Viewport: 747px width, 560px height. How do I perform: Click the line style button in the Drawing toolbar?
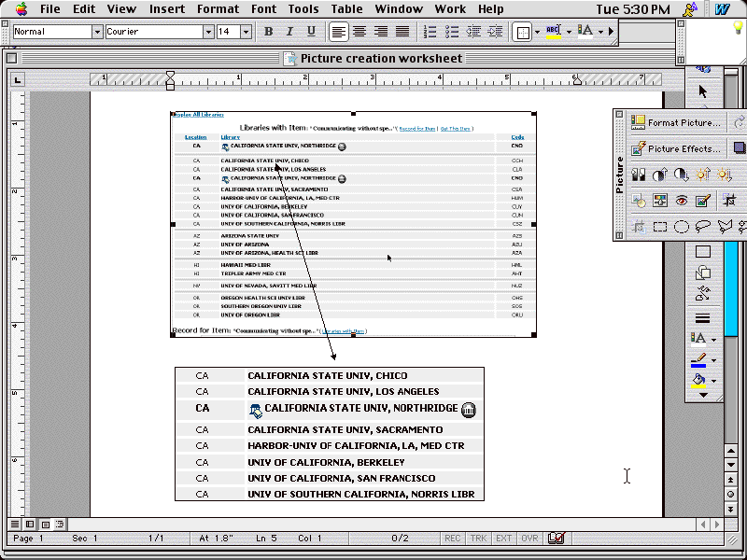point(703,318)
